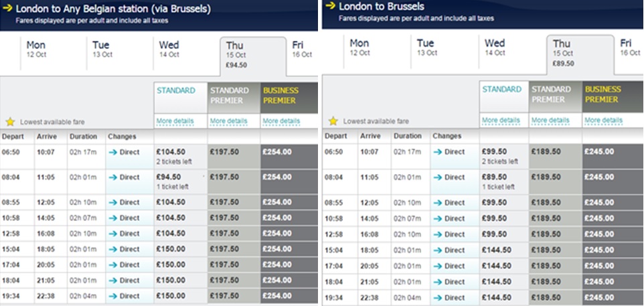Viewport: 644px width, 306px height.
Task: Open Standard More details link in left table
Action: tap(175, 121)
